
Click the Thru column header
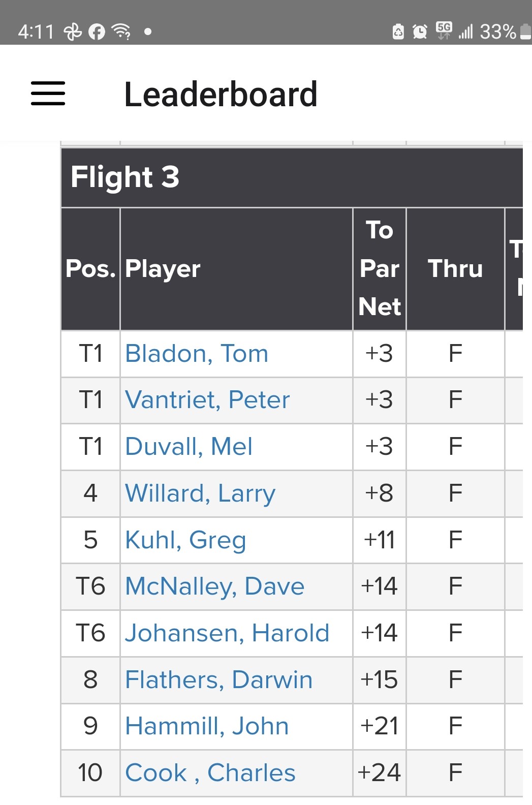[x=455, y=269]
